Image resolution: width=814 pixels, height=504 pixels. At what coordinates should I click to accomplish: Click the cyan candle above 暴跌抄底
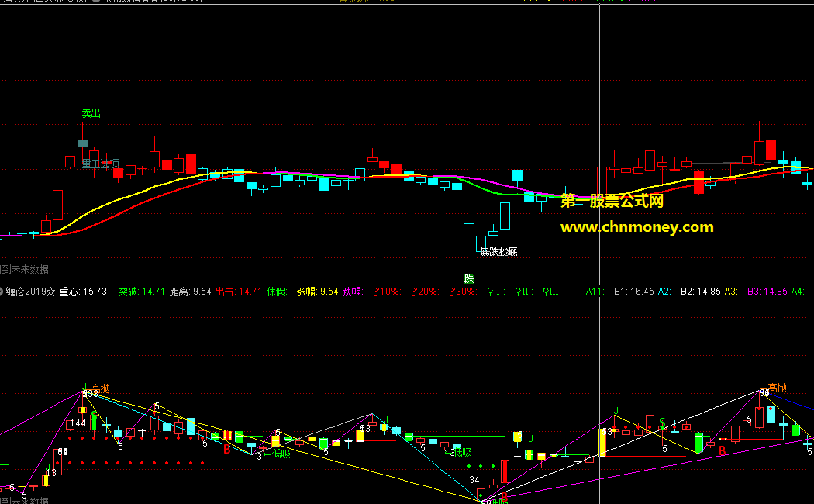[505, 216]
